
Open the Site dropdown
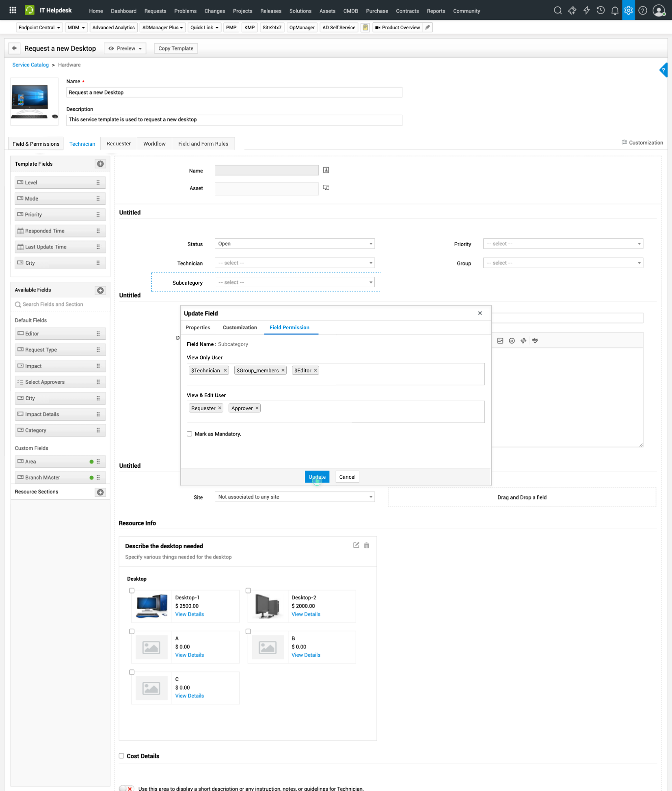click(x=294, y=497)
